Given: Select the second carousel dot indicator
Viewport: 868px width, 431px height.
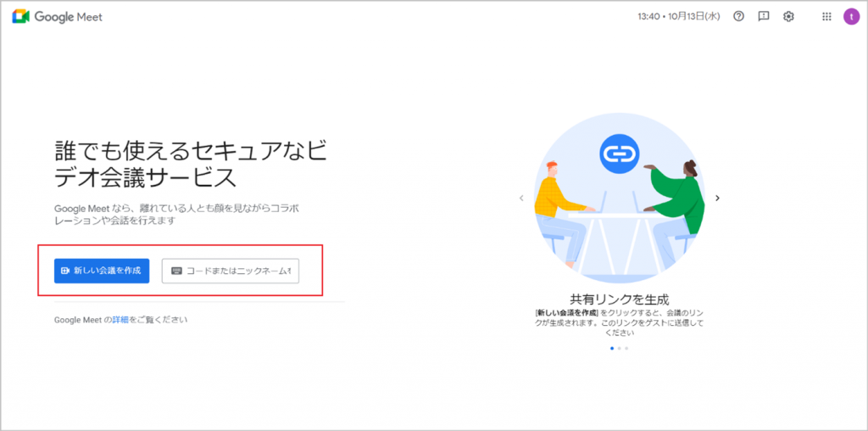Looking at the screenshot, I should tap(619, 349).
